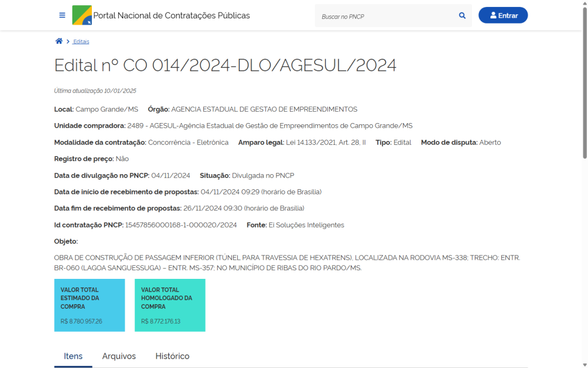Image resolution: width=588 pixels, height=368 pixels.
Task: Click the Objeto description paragraph
Action: [287, 263]
